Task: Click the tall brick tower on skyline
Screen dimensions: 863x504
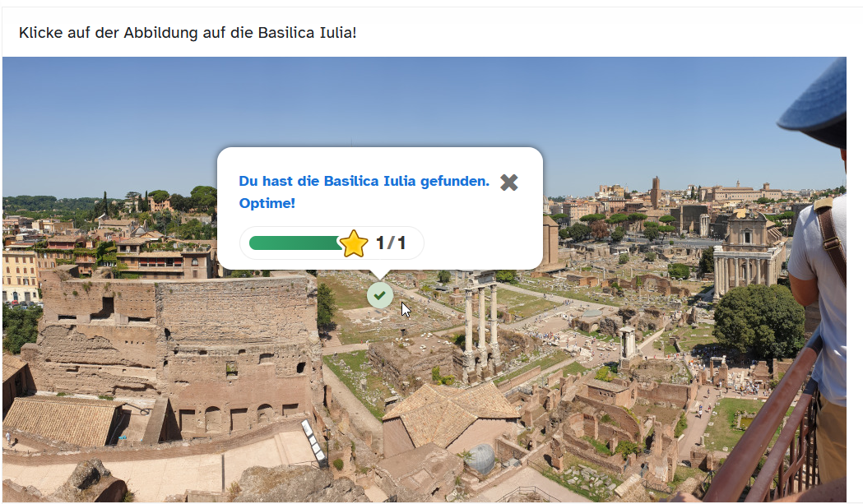Action: [x=655, y=192]
